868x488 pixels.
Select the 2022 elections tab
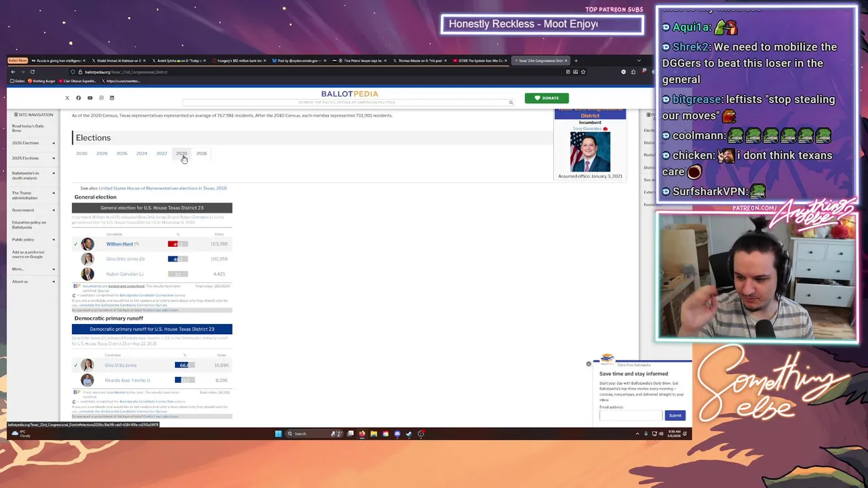[x=161, y=154]
